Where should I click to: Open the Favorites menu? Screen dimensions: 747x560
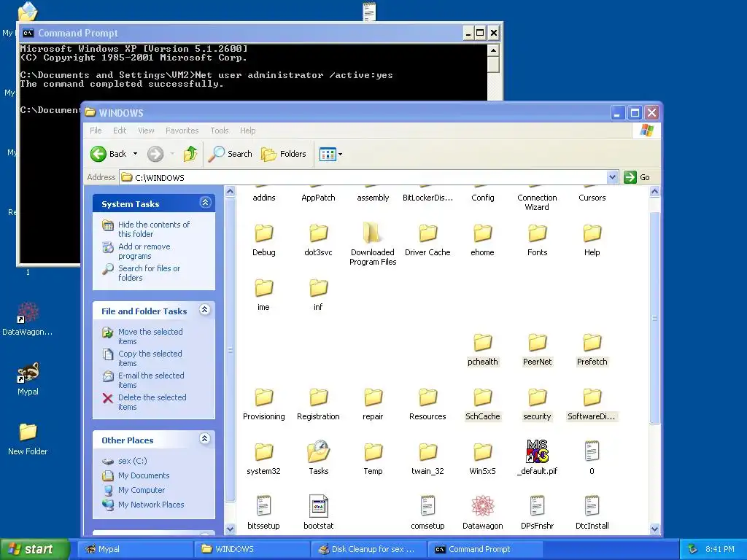coord(182,131)
